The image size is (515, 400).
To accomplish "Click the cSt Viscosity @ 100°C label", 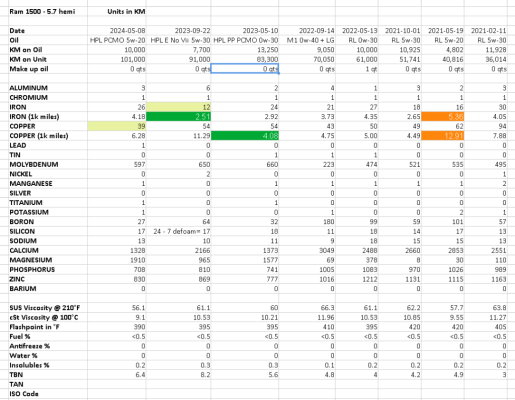I will coord(44,317).
